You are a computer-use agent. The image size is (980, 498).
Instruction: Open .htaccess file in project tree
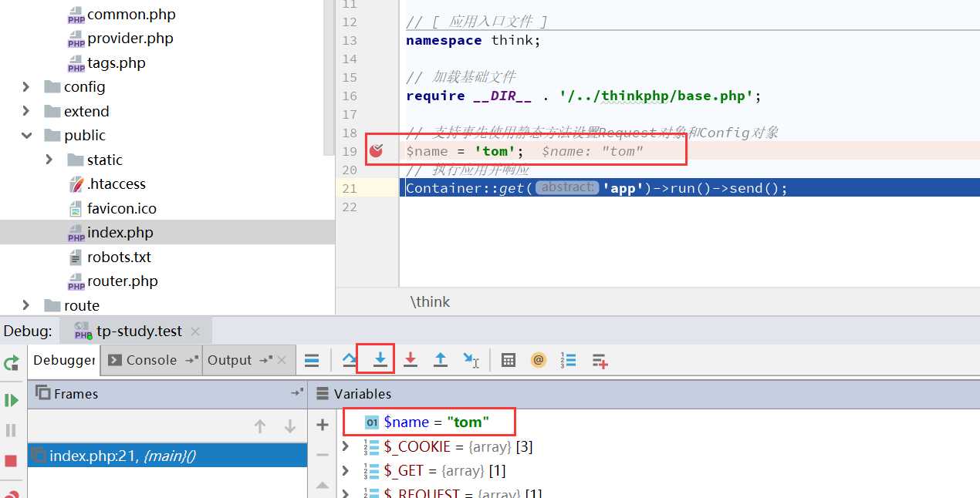click(x=117, y=184)
